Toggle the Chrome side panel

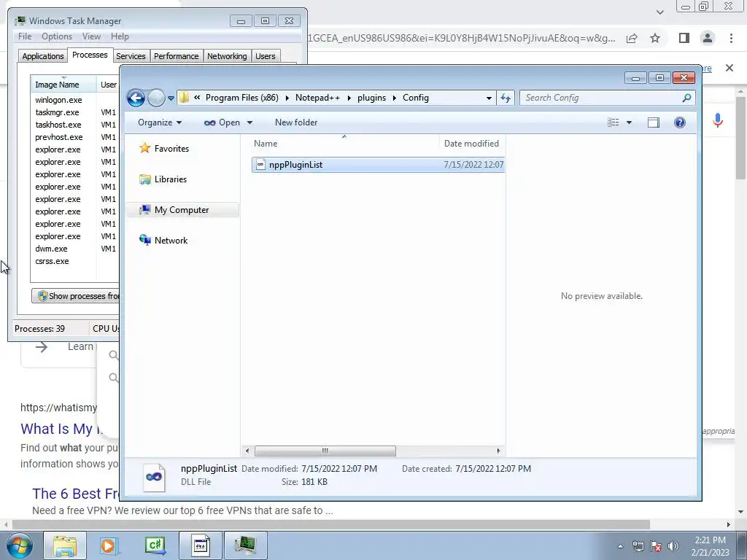(x=684, y=38)
